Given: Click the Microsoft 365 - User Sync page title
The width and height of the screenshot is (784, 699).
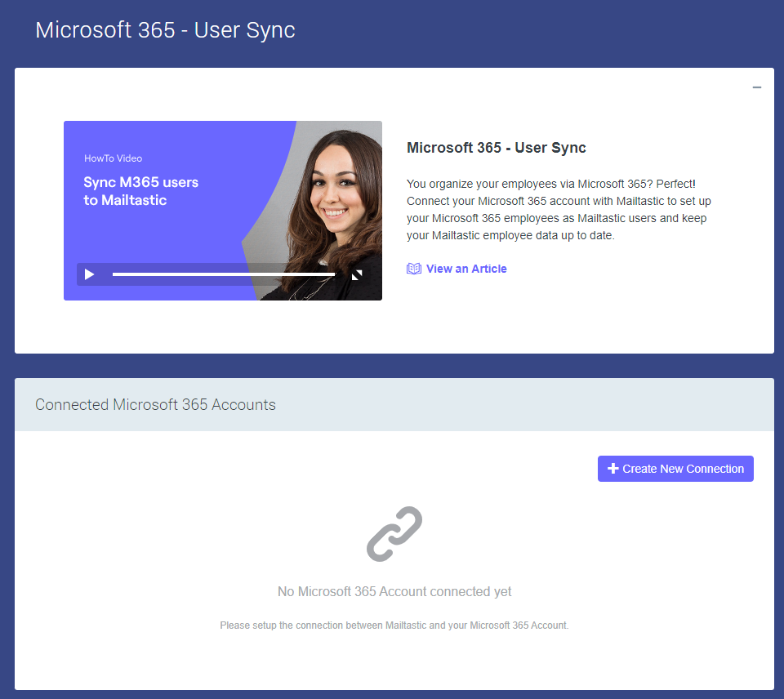Looking at the screenshot, I should 166,30.
